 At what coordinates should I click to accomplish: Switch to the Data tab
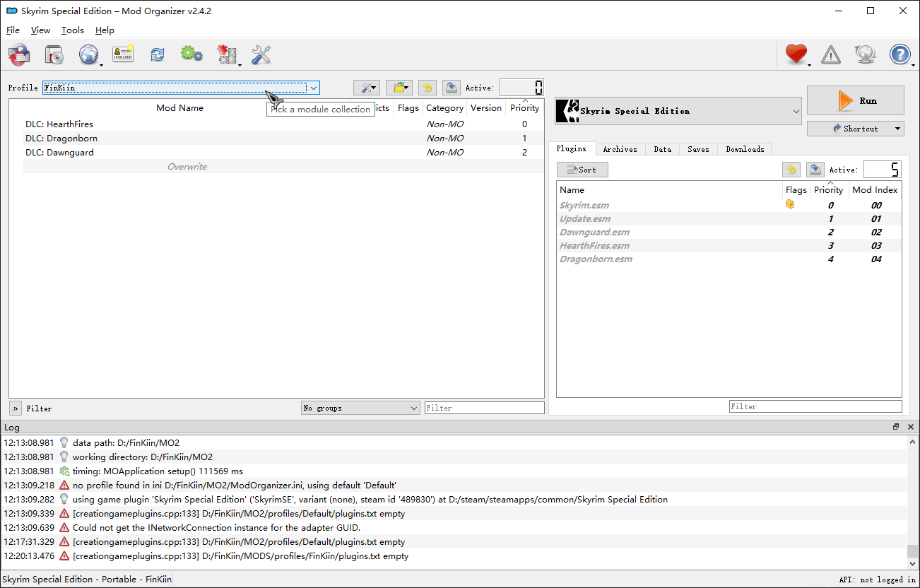(x=662, y=149)
